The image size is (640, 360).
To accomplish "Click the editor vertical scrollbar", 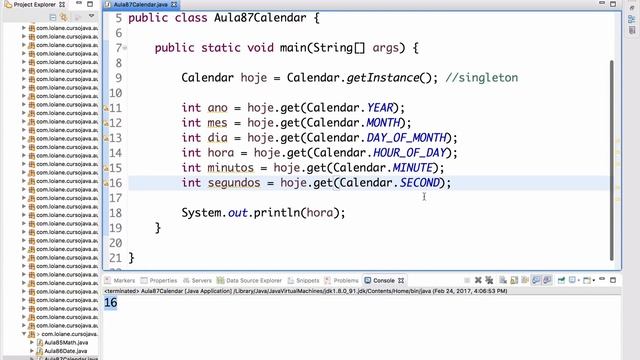I will (611, 160).
